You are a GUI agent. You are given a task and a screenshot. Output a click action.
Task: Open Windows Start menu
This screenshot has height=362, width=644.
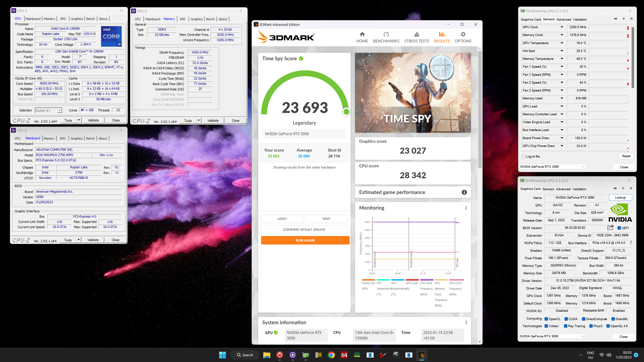pos(222,355)
